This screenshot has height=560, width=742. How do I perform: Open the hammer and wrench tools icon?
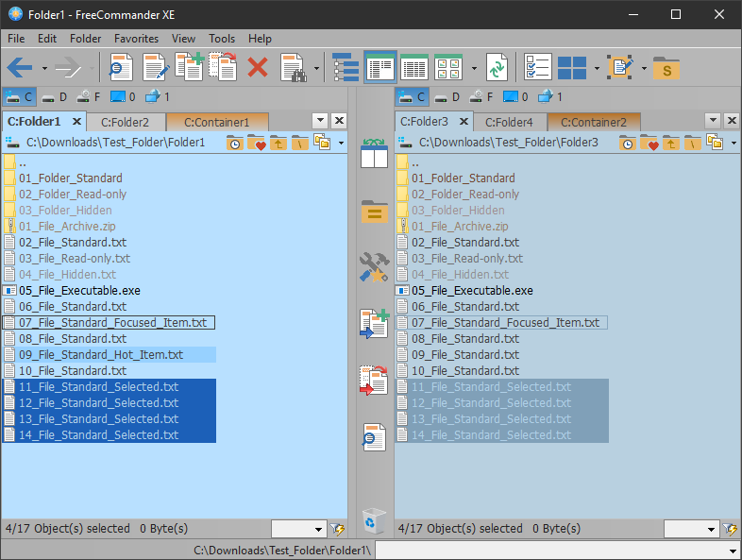click(x=375, y=267)
